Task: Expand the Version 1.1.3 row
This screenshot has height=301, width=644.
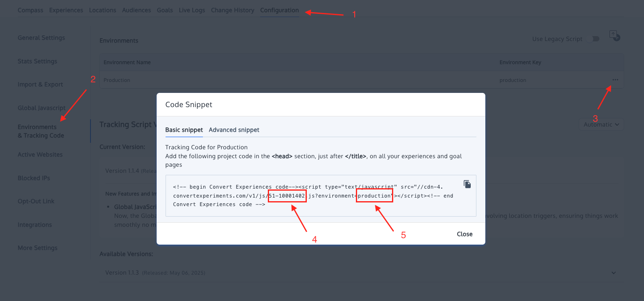Action: coord(614,273)
